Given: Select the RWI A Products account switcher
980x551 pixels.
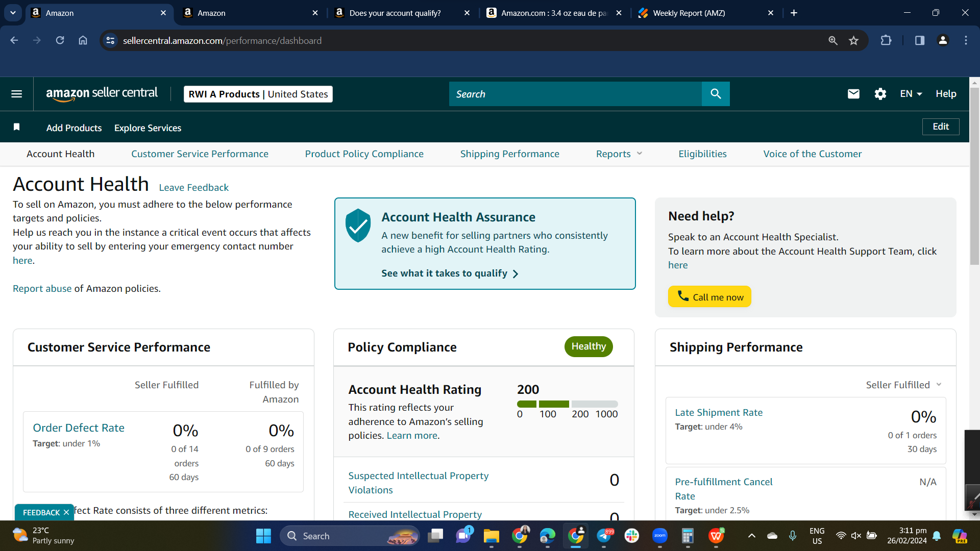Looking at the screenshot, I should [x=258, y=94].
